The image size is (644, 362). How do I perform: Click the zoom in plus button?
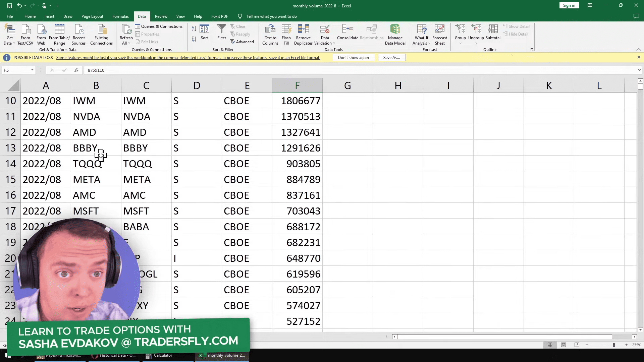[x=626, y=345]
